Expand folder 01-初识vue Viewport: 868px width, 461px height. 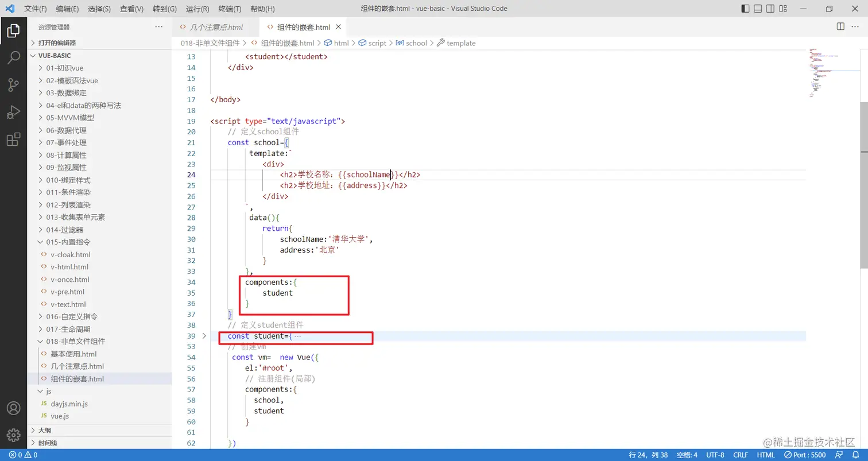100,68
